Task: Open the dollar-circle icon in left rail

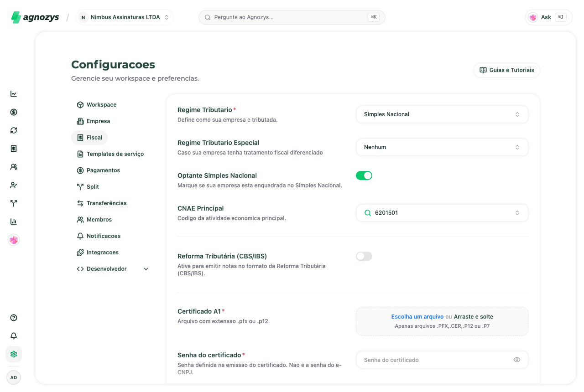Action: [14, 112]
